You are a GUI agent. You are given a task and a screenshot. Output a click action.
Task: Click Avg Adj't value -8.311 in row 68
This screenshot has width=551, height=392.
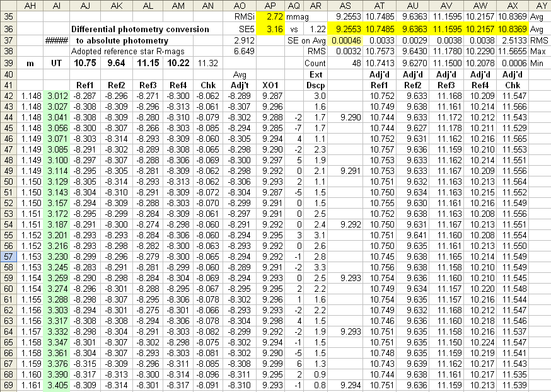coord(240,374)
